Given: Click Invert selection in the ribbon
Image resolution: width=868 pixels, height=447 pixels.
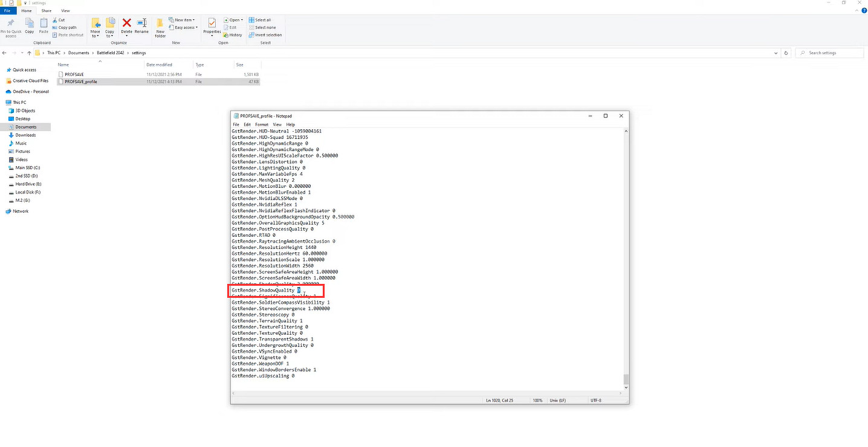Looking at the screenshot, I should click(265, 35).
